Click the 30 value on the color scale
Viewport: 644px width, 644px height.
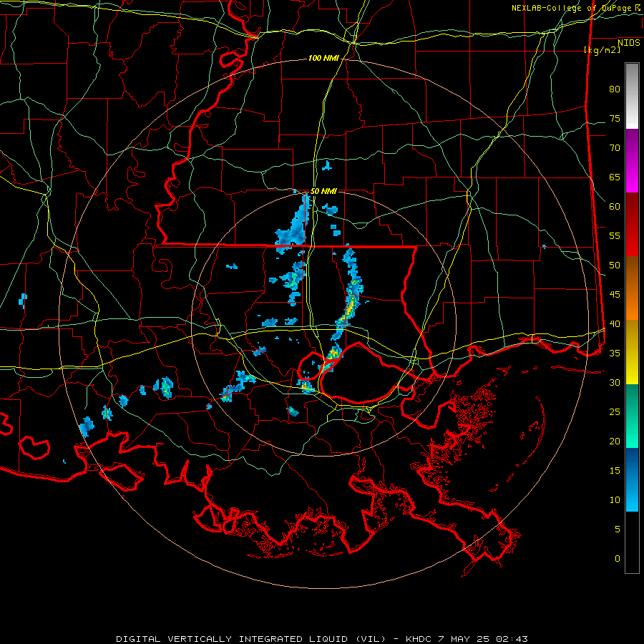[x=615, y=382]
